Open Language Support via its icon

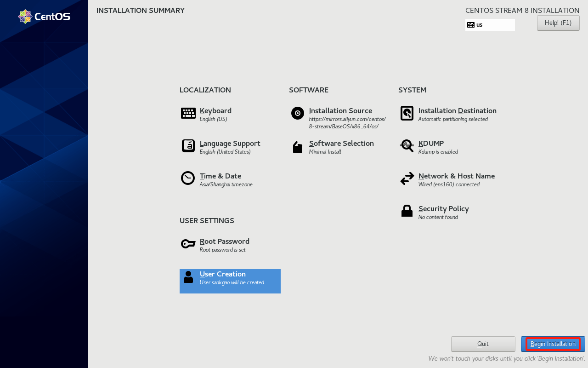point(188,146)
